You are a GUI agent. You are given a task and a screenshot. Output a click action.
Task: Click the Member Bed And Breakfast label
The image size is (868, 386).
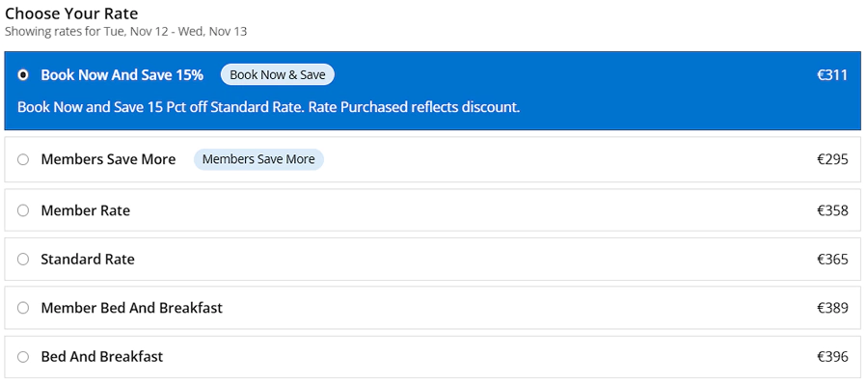(131, 308)
